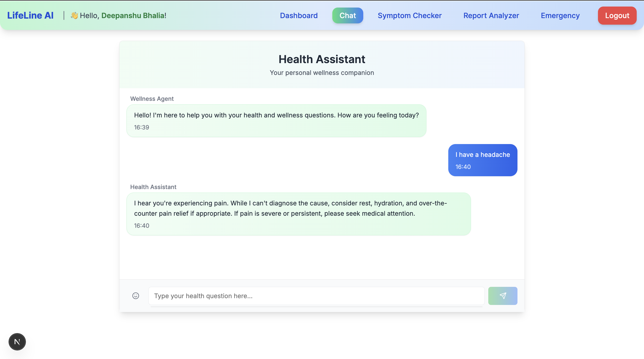Click the Wellness Agent sender label
The width and height of the screenshot is (644, 359).
152,99
